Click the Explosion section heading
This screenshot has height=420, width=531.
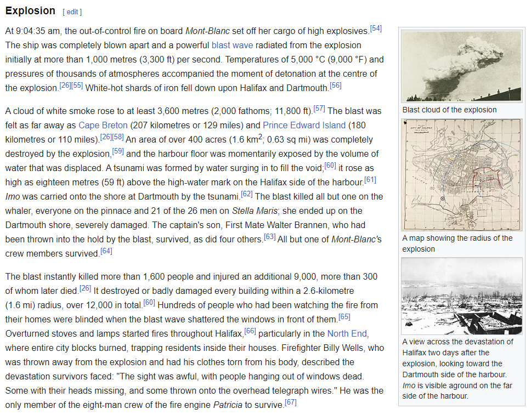tap(30, 11)
